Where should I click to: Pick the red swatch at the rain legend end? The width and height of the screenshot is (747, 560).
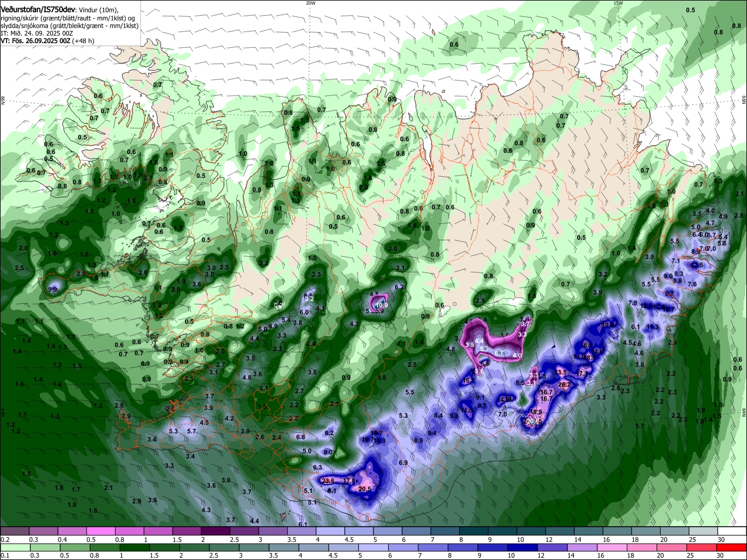(x=732, y=548)
